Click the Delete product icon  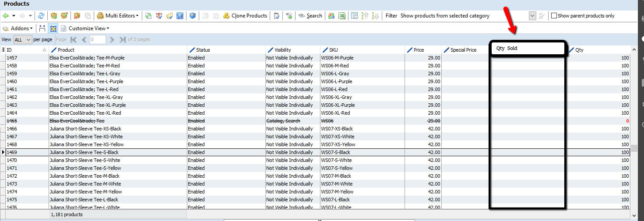tap(77, 16)
